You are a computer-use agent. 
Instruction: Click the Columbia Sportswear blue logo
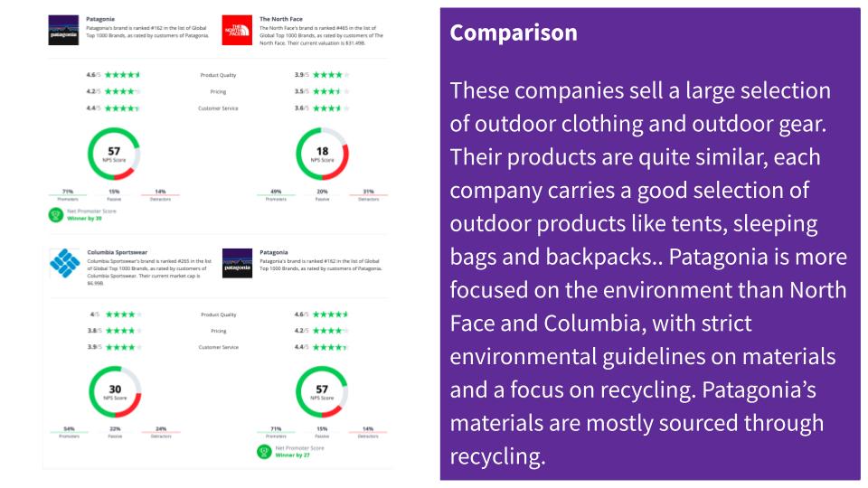[x=64, y=265]
